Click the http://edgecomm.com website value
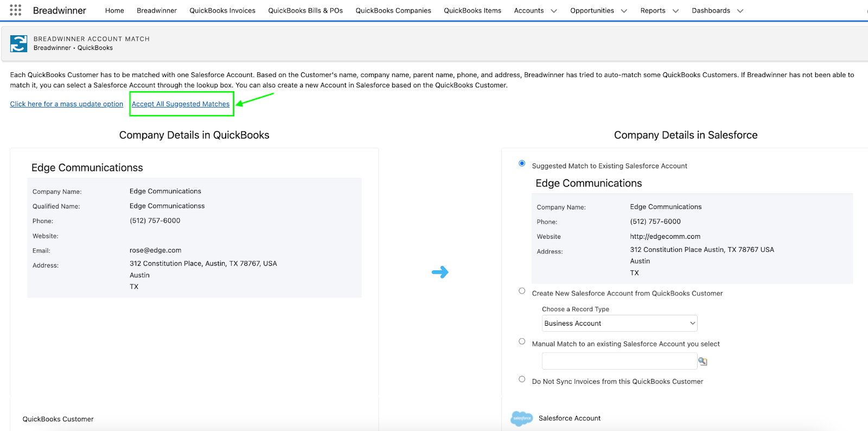This screenshot has height=431, width=868. [x=665, y=237]
